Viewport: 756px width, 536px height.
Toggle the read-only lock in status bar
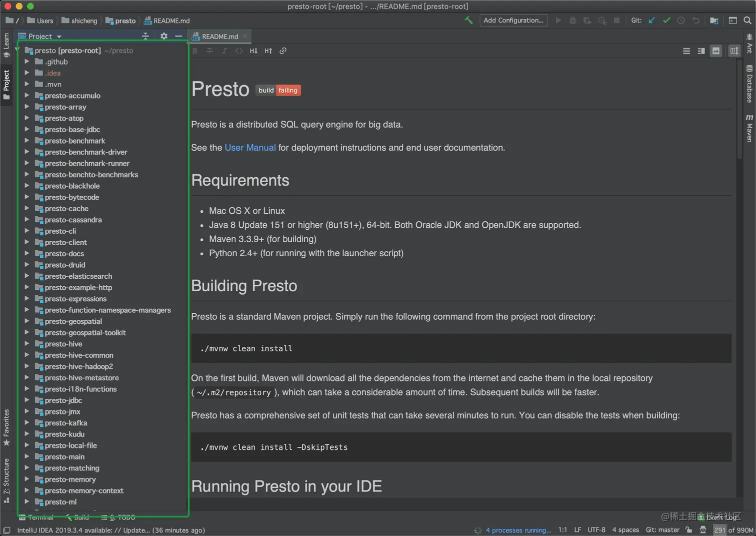[689, 530]
